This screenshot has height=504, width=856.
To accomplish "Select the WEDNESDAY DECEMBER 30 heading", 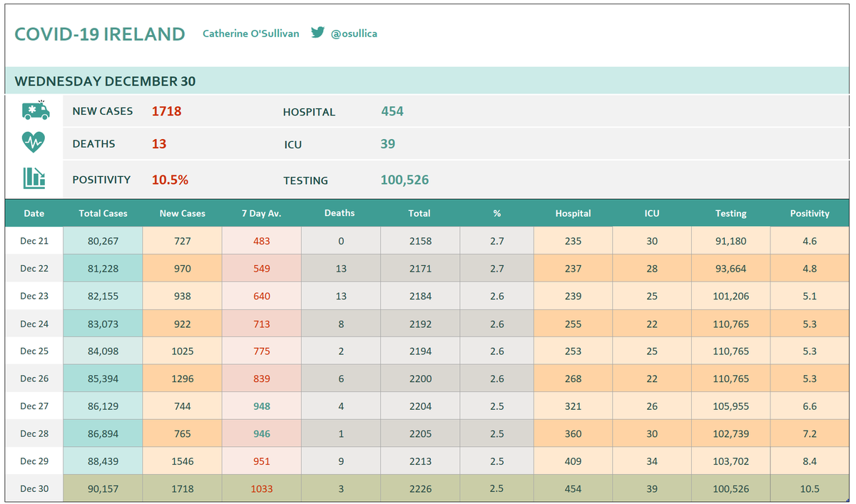I will pos(105,81).
